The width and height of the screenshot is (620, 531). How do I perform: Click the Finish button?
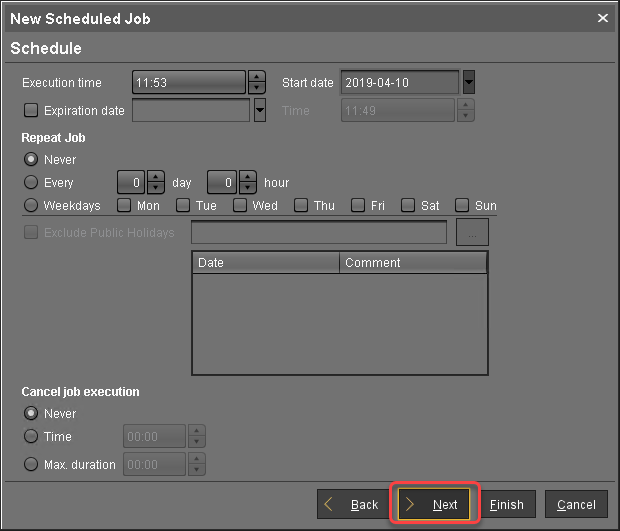point(506,505)
